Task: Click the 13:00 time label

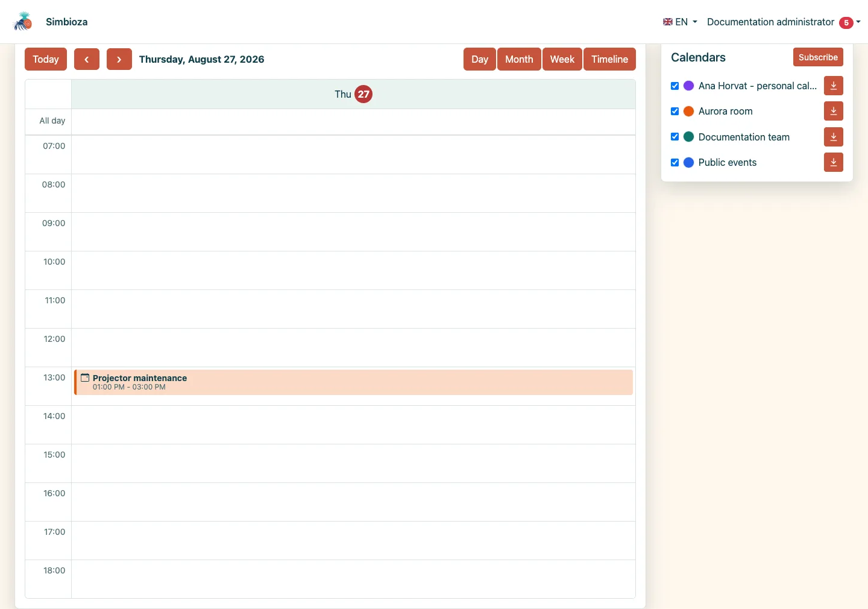Action: click(54, 377)
